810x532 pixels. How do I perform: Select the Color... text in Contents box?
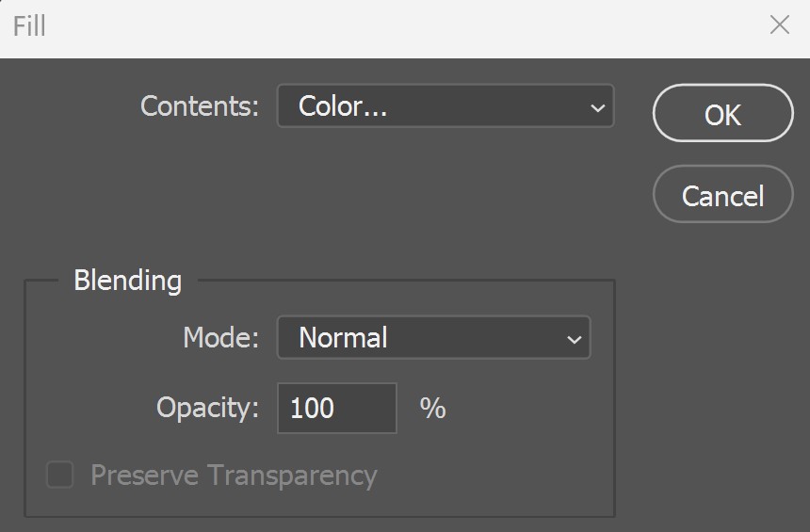[343, 105]
